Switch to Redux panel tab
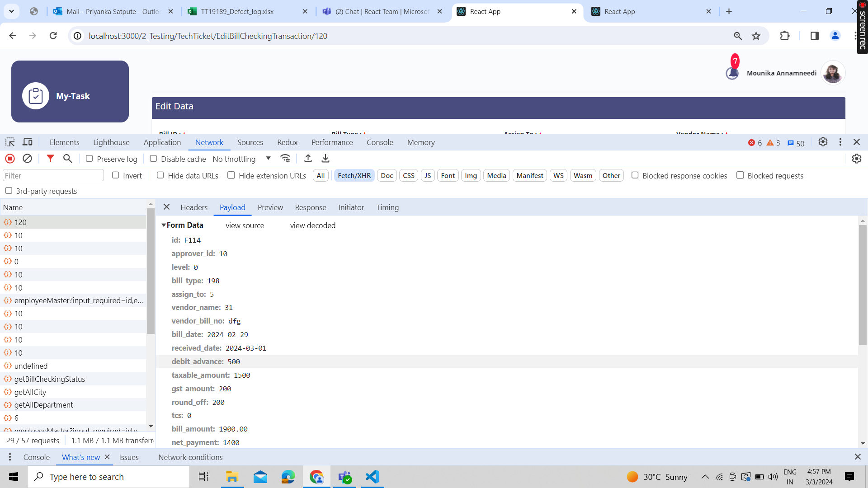Screen dimensions: 868x488 click(287, 142)
